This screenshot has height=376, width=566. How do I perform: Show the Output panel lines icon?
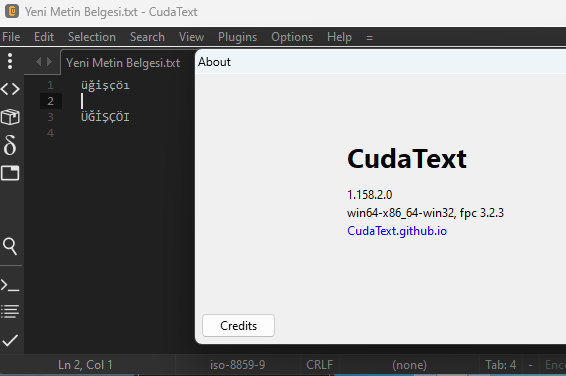tap(10, 311)
